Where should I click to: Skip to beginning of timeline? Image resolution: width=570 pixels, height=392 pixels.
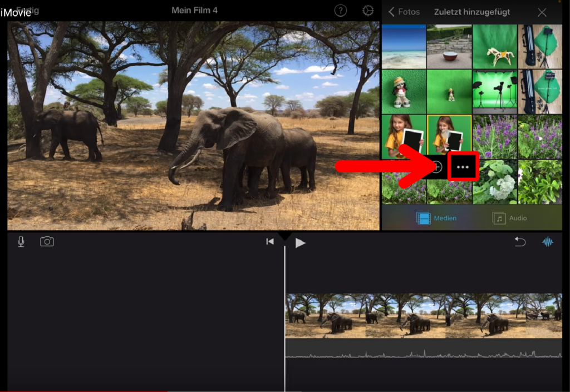tap(270, 242)
